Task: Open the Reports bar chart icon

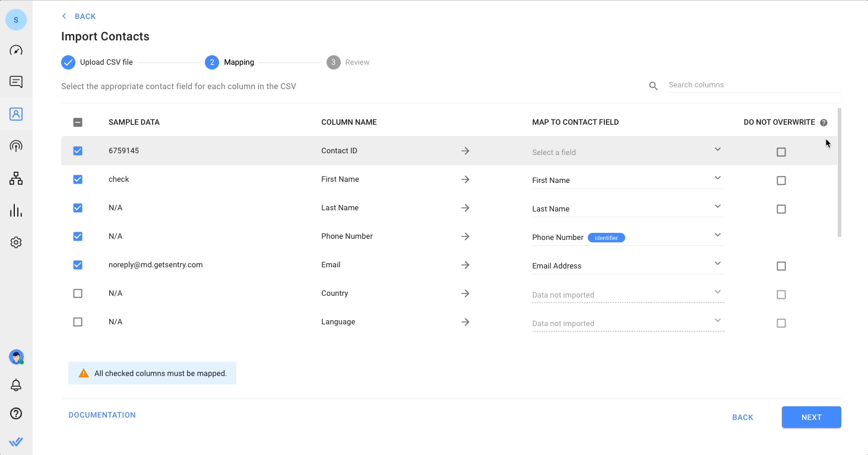Action: (x=16, y=210)
